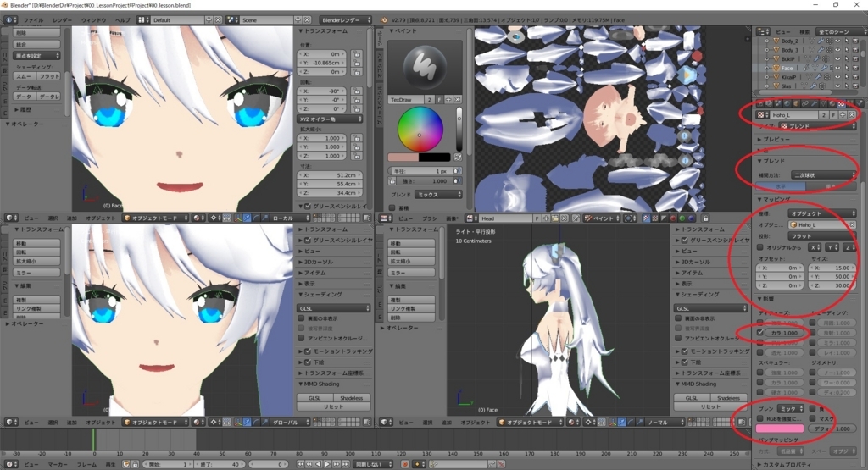Enable the マスク checkbox
Image resolution: width=868 pixels, height=470 pixels.
pos(812,418)
